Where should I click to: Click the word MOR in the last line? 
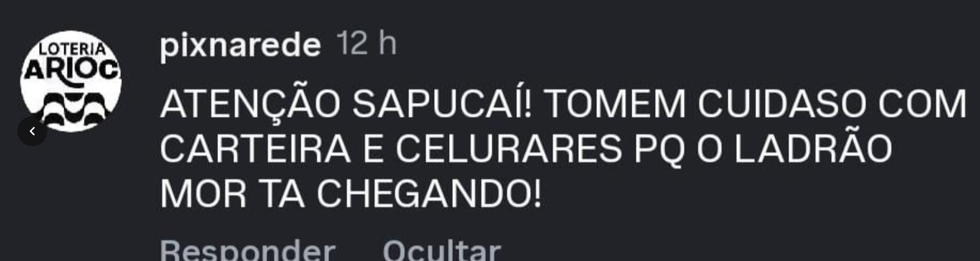coord(203,194)
